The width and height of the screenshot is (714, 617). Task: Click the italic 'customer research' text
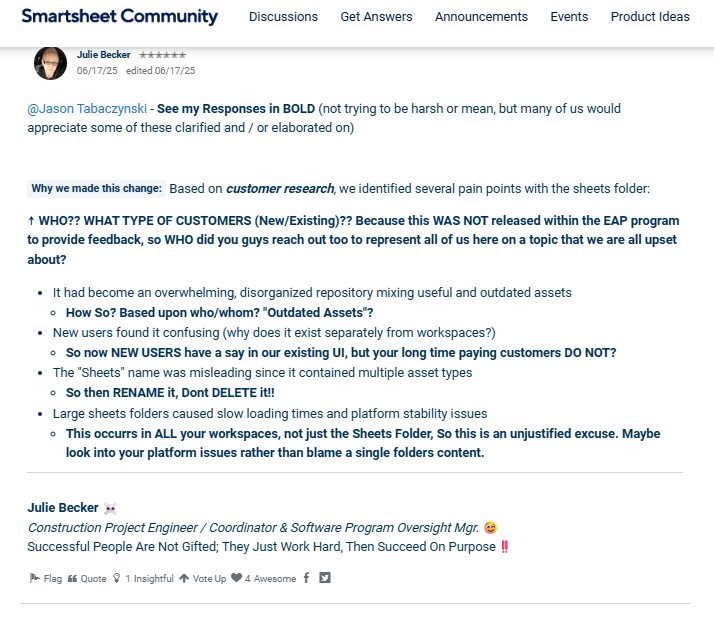coord(280,189)
